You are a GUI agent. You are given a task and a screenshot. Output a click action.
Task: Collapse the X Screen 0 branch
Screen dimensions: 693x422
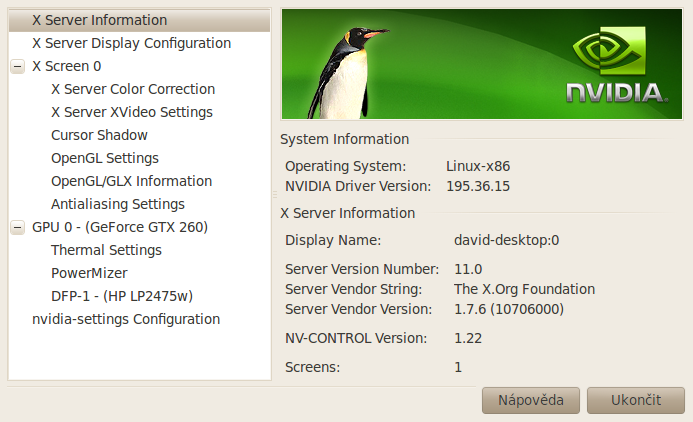pyautogui.click(x=18, y=66)
